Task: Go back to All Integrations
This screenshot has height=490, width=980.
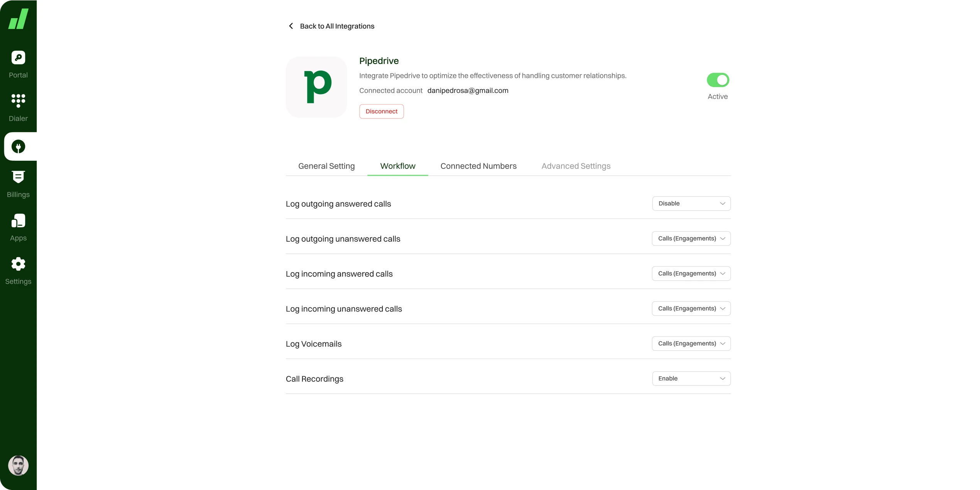Action: 337,26
